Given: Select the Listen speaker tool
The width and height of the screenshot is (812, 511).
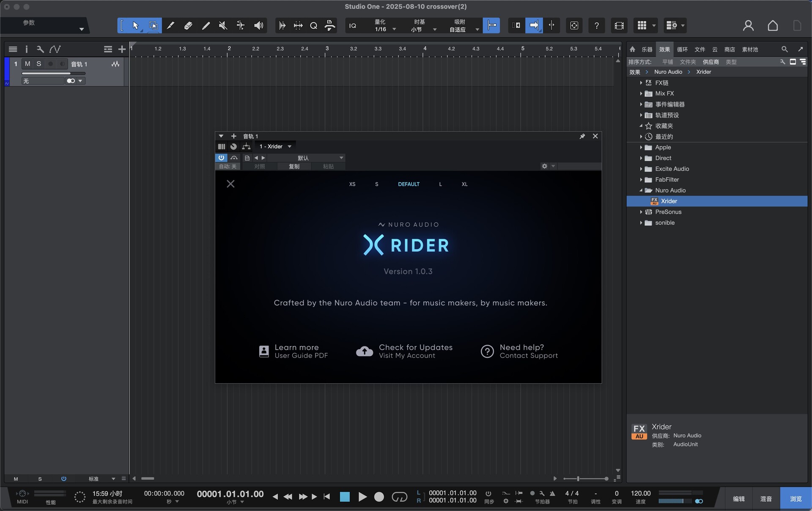Looking at the screenshot, I should point(258,26).
